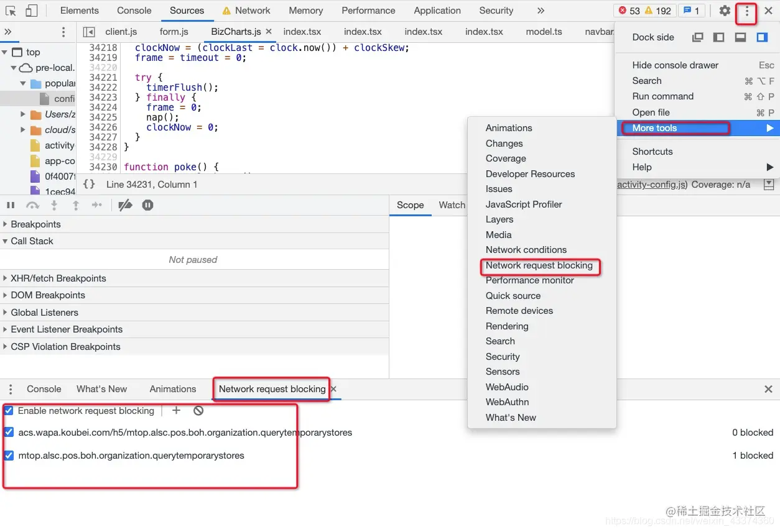Show more navigator tabs chevron

pos(7,32)
